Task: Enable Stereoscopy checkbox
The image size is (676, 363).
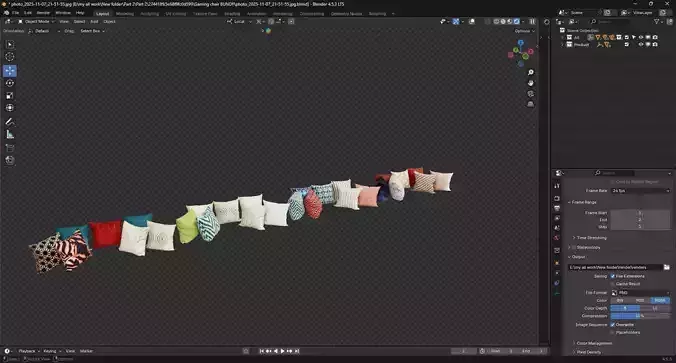Action: click(x=574, y=247)
